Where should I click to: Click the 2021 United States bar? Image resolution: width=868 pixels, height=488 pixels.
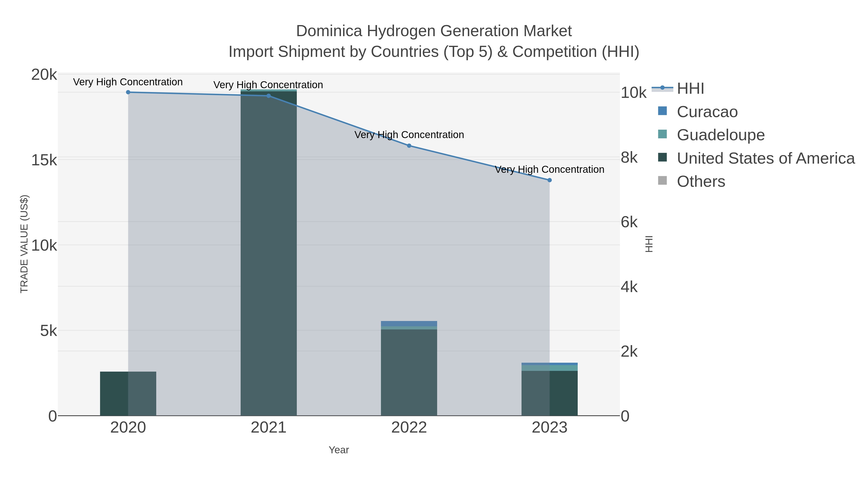(x=269, y=253)
